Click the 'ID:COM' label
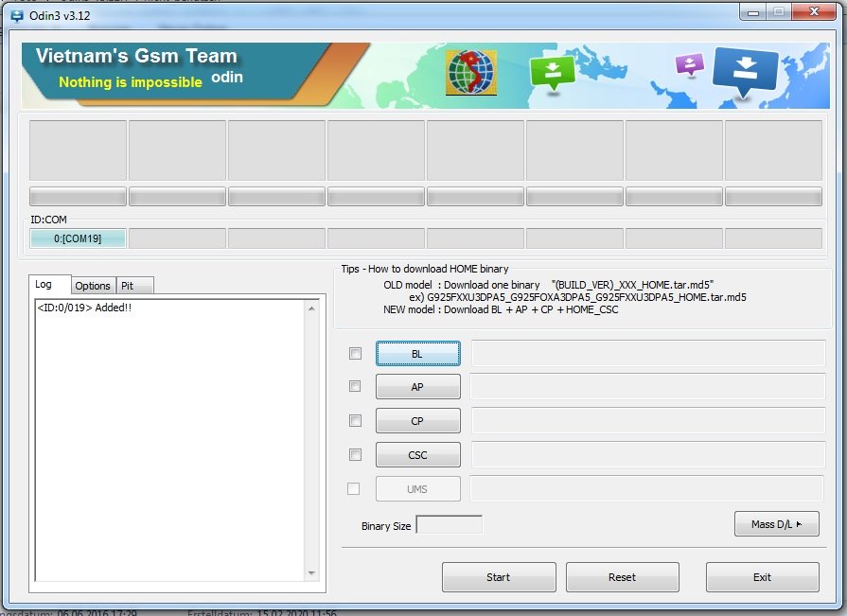Viewport: 847px width, 616px height. tap(48, 220)
